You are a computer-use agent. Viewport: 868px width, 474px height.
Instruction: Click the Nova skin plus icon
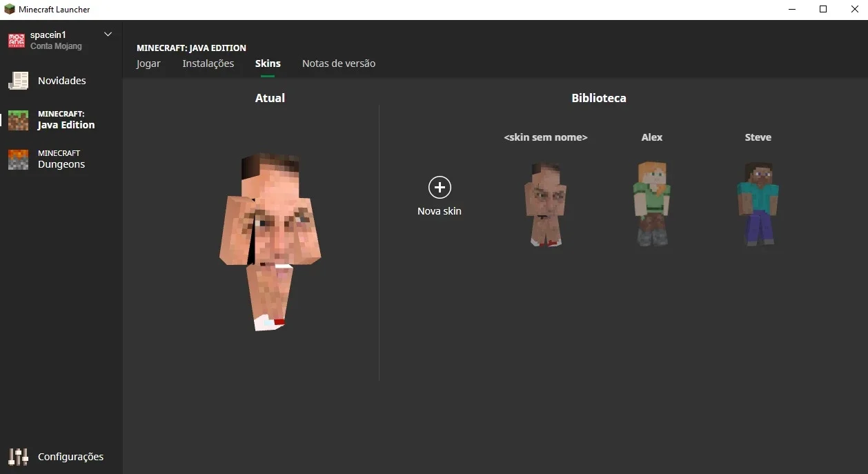440,187
